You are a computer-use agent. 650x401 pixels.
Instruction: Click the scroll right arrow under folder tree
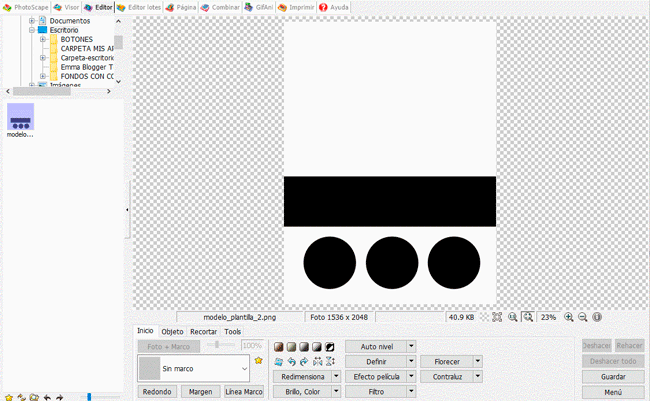point(109,91)
